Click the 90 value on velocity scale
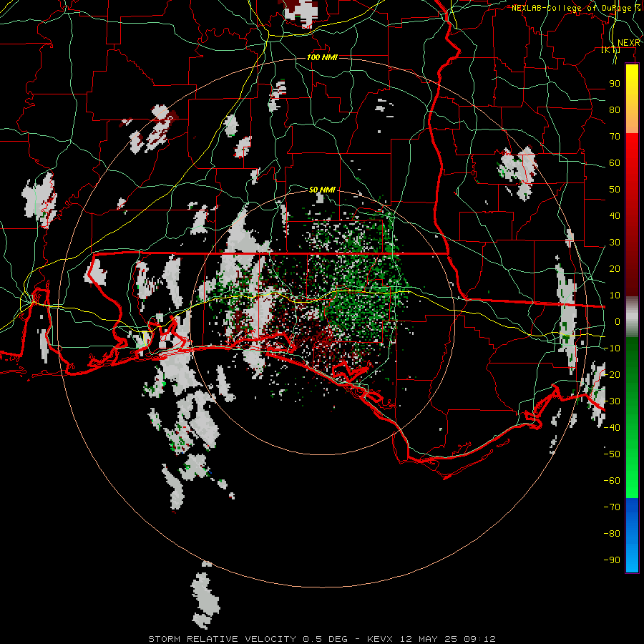The image size is (644, 644). 615,84
